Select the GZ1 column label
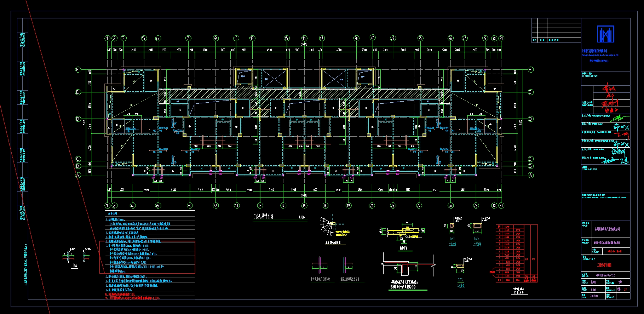This screenshot has width=644, height=314. tap(452, 239)
